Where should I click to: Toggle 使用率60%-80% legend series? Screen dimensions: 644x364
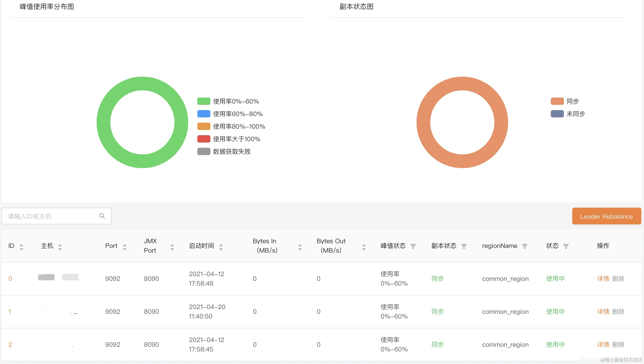[x=237, y=114]
